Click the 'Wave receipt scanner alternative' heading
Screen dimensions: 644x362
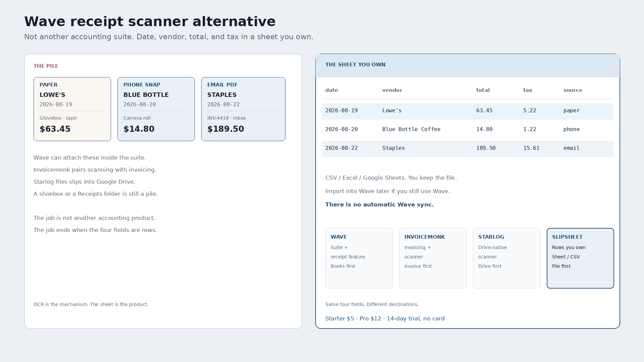[x=150, y=22]
